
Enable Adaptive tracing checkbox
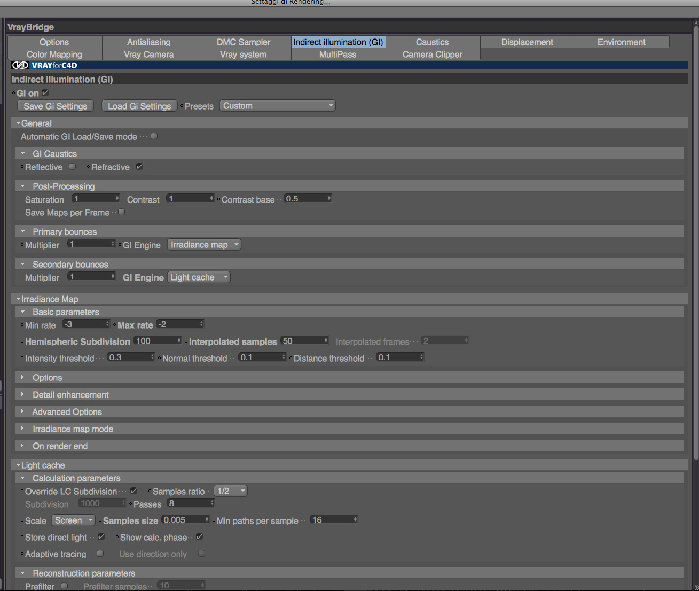pyautogui.click(x=100, y=553)
